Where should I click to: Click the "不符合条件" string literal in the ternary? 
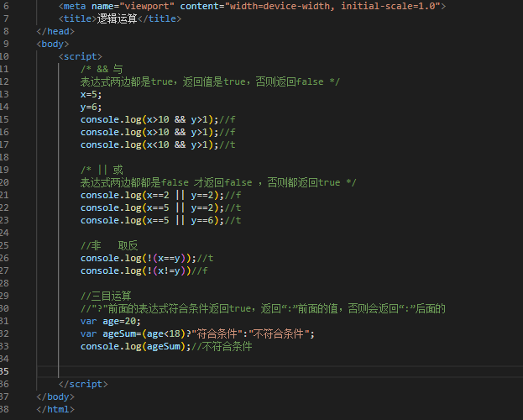click(279, 333)
